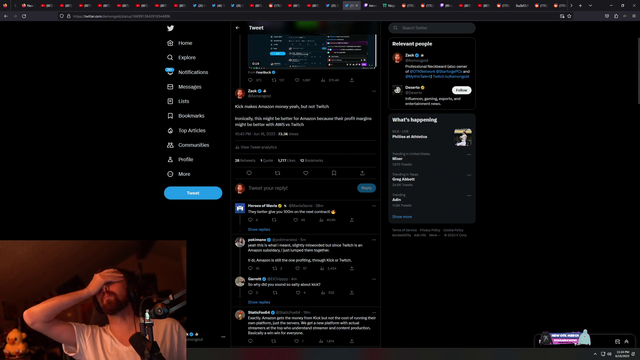
Task: Like pokimane's reply
Action: 298,269
